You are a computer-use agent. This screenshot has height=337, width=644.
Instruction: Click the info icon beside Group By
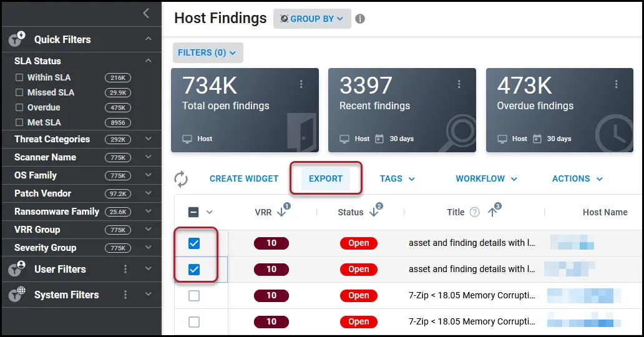coord(360,19)
